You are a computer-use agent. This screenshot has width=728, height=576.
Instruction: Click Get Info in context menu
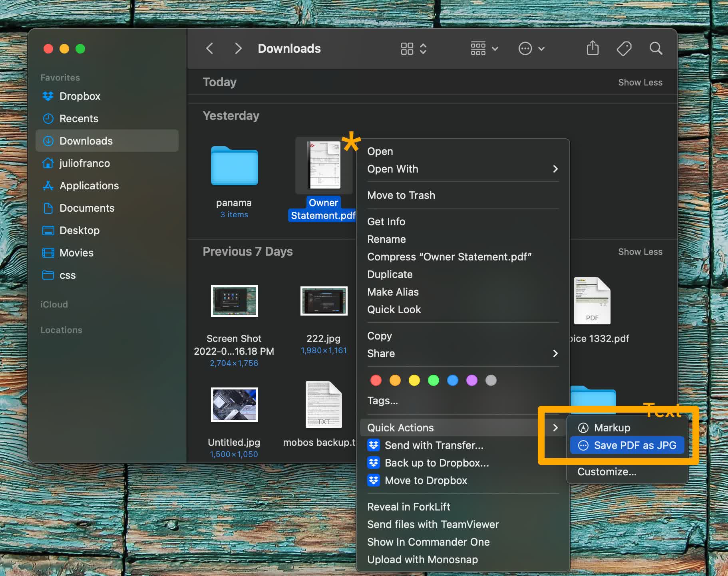tap(386, 222)
